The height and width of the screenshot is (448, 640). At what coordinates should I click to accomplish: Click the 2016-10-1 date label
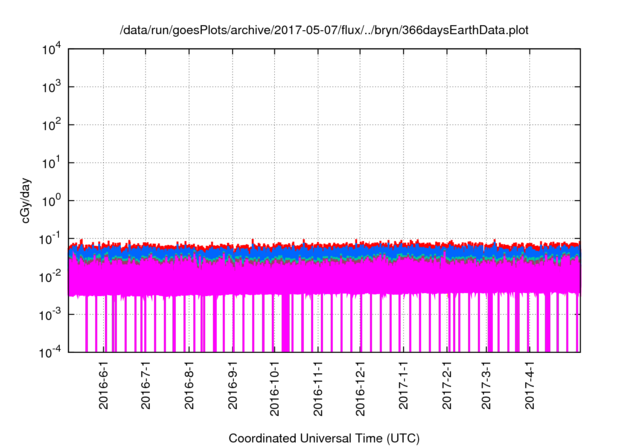(x=275, y=388)
